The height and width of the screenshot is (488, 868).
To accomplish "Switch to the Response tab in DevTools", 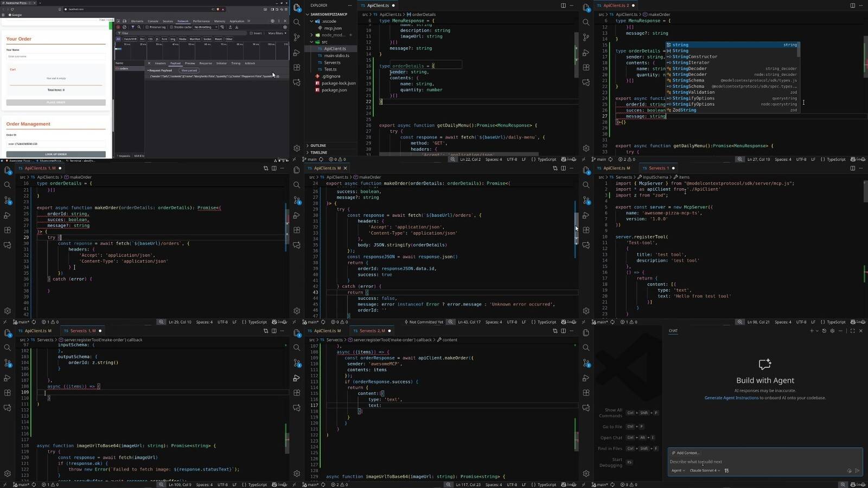I will 206,64.
